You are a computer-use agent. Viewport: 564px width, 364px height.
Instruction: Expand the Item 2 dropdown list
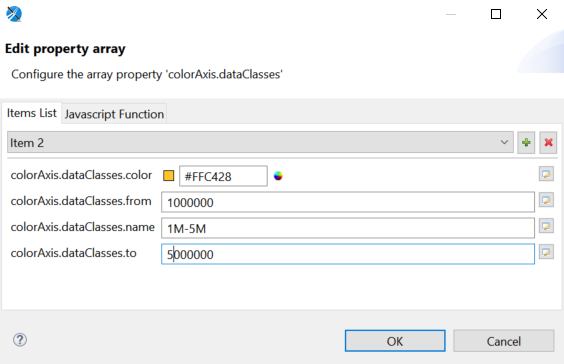pyautogui.click(x=260, y=143)
